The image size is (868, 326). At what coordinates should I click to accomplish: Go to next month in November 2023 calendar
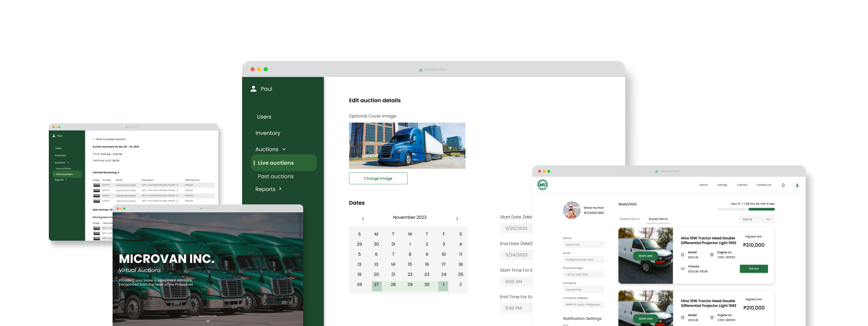(x=457, y=219)
